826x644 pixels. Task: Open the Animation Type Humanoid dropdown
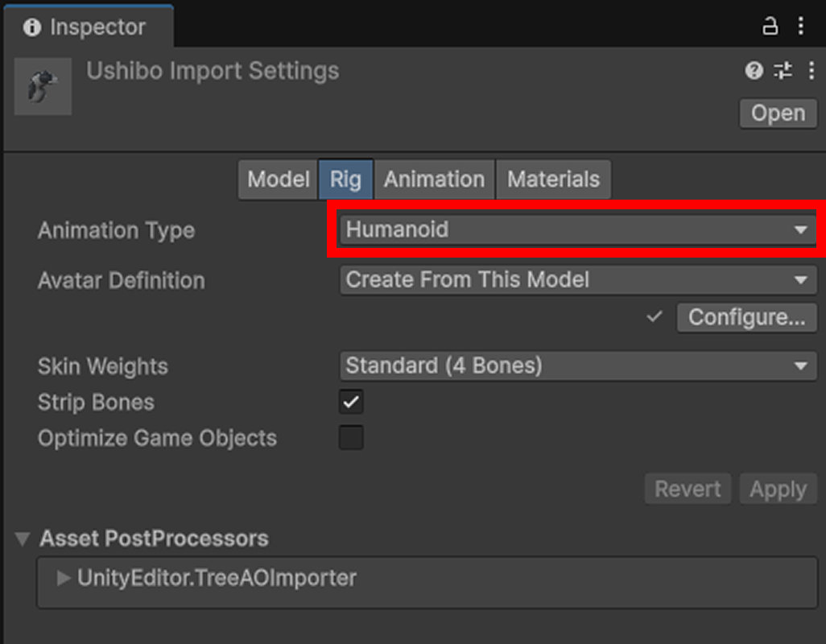578,229
